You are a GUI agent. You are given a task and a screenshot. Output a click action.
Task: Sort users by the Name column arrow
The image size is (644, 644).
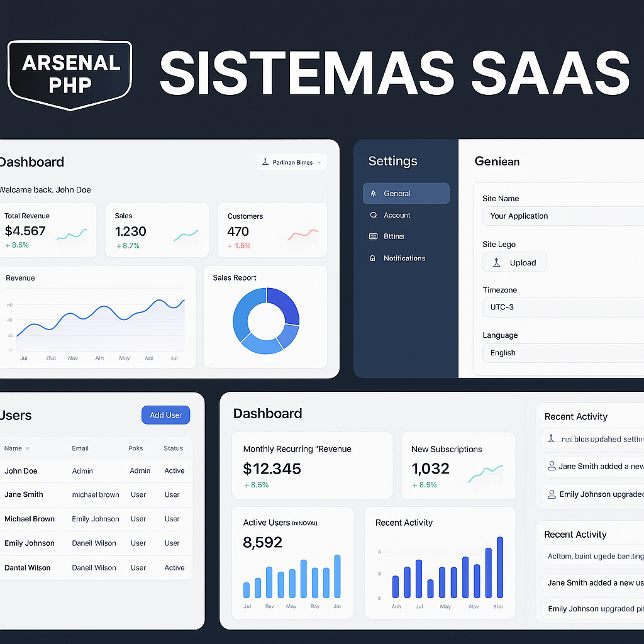pos(27,449)
